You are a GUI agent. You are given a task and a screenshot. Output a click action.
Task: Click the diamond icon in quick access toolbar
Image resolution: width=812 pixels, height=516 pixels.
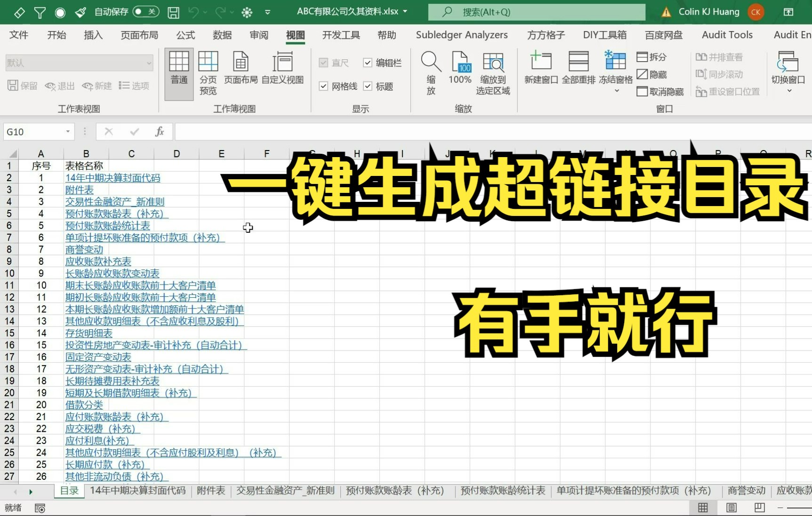[x=19, y=13]
